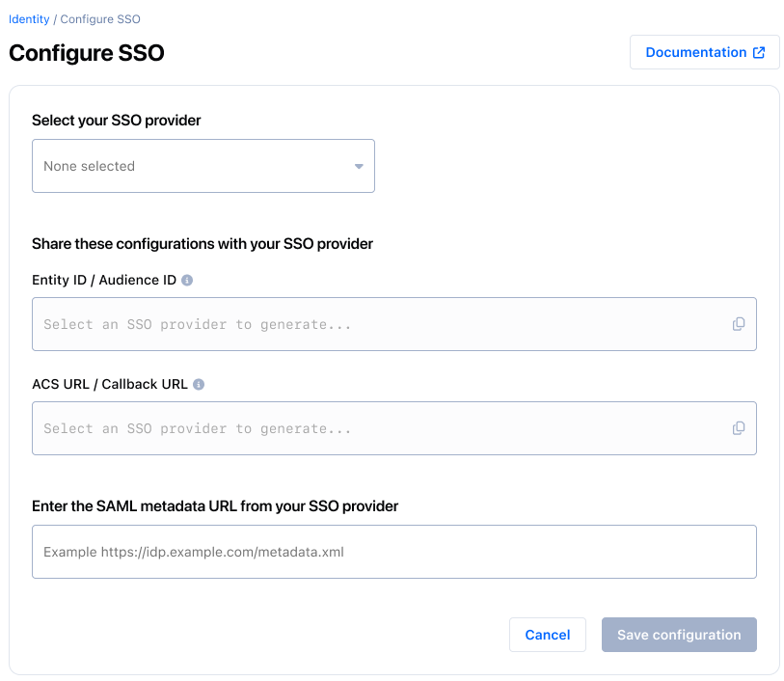Copy the Entity ID / Audience ID value
The width and height of the screenshot is (784, 681).
pyautogui.click(x=739, y=324)
